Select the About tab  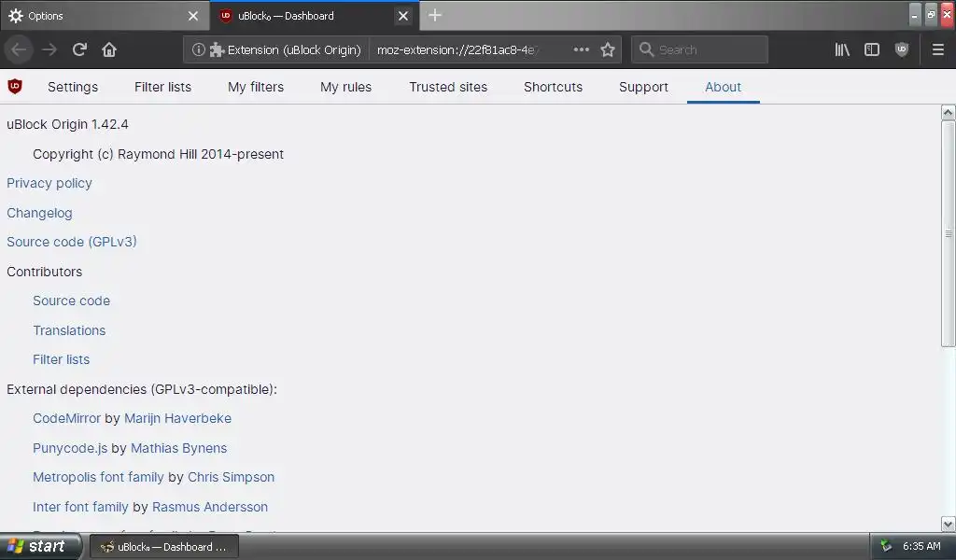(x=724, y=87)
